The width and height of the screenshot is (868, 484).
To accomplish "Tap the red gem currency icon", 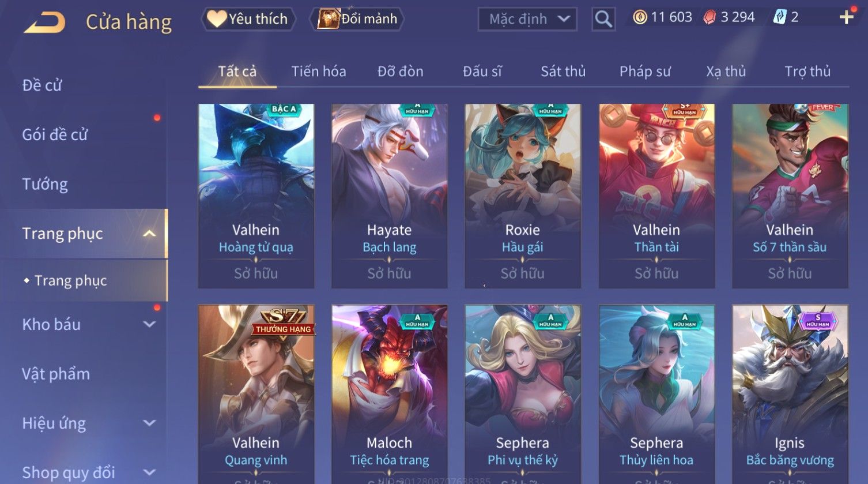I will pos(710,18).
